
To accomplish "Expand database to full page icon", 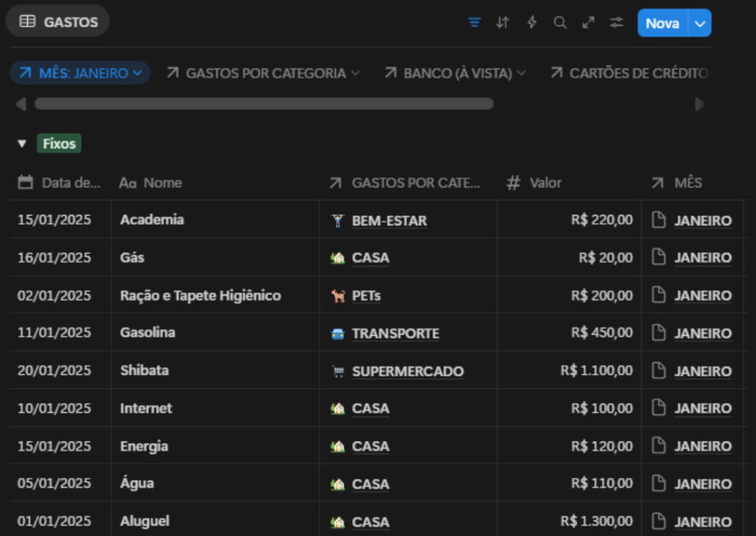I will [588, 23].
